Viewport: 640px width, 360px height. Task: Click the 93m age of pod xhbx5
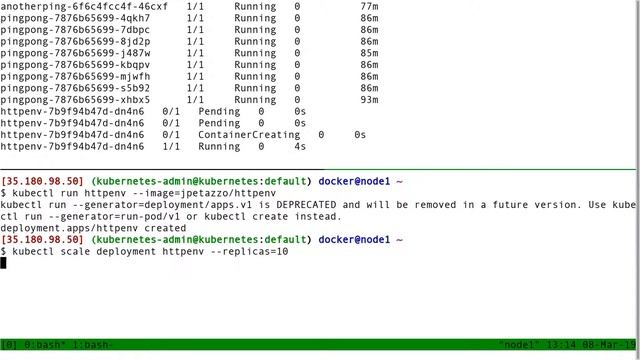[369, 100]
